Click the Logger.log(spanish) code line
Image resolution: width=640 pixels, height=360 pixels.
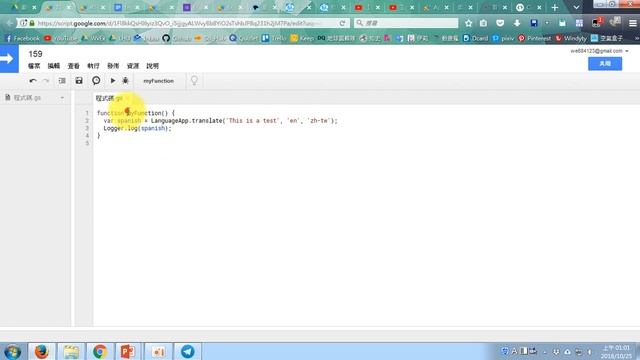pyautogui.click(x=137, y=128)
